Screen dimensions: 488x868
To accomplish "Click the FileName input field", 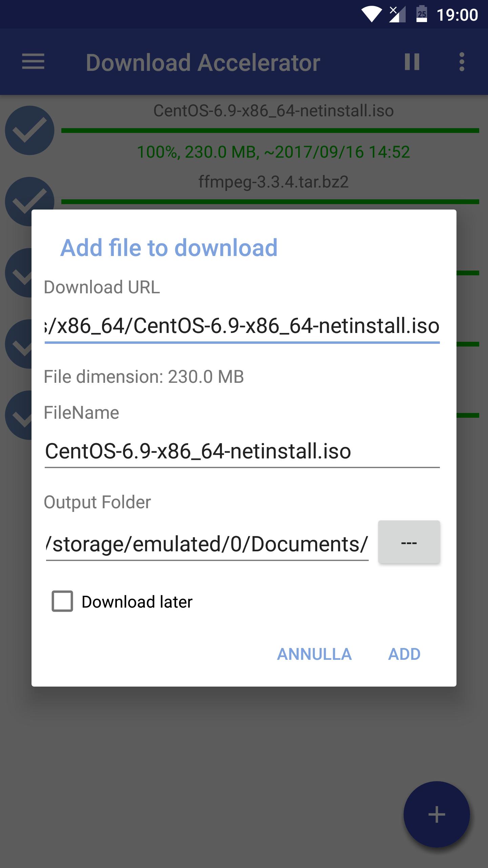I will click(242, 452).
